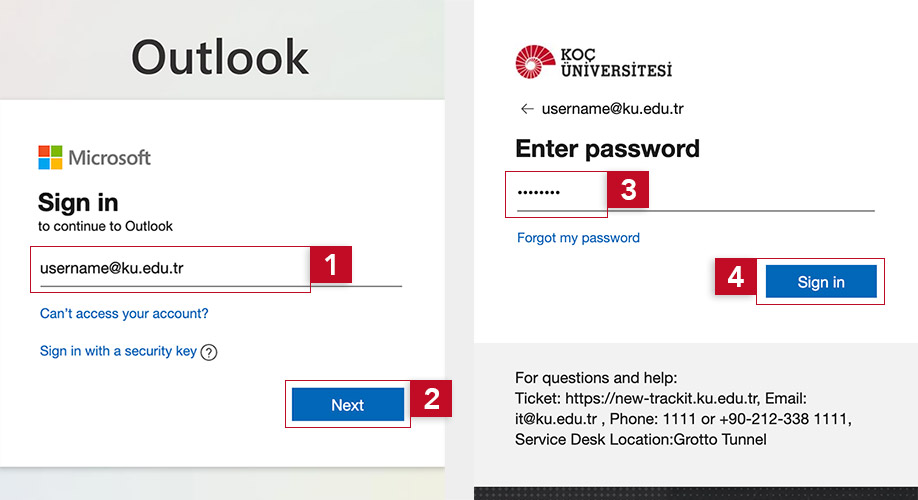This screenshot has height=500, width=918.
Task: Click the "Enter password" heading
Action: point(607,149)
